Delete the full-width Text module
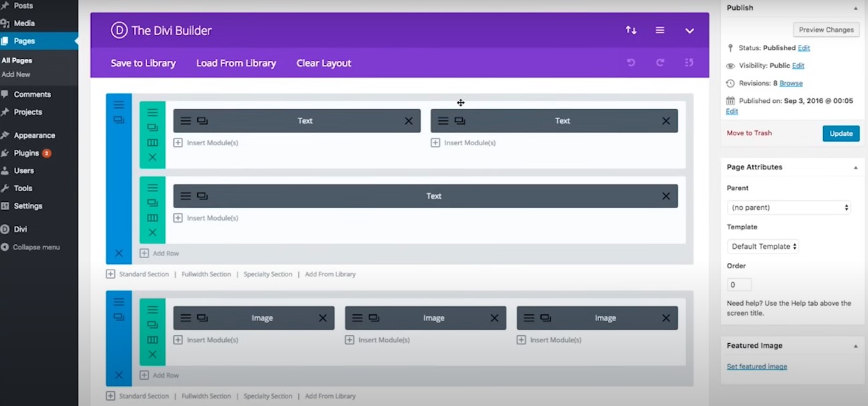 coord(666,196)
